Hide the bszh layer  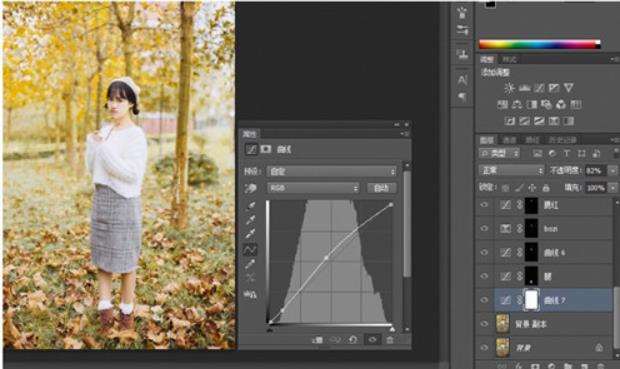(x=484, y=228)
